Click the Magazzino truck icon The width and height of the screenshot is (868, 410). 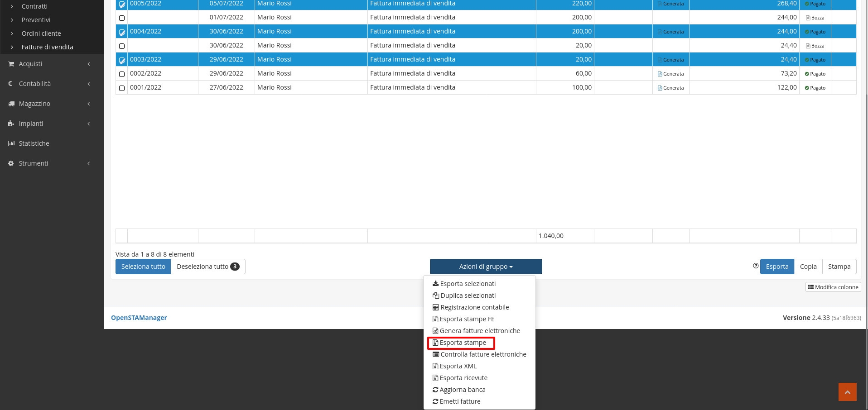coord(11,104)
